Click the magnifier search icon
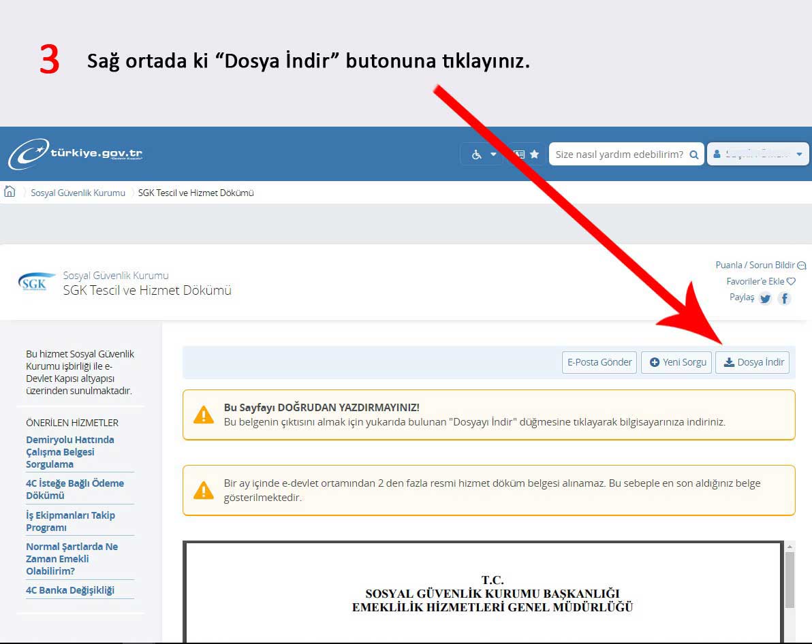This screenshot has height=644, width=812. pyautogui.click(x=694, y=155)
